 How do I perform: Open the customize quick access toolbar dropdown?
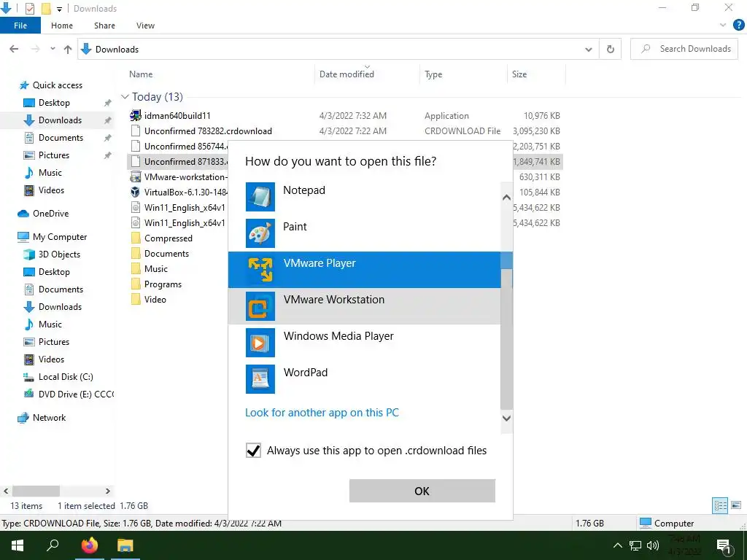point(59,9)
